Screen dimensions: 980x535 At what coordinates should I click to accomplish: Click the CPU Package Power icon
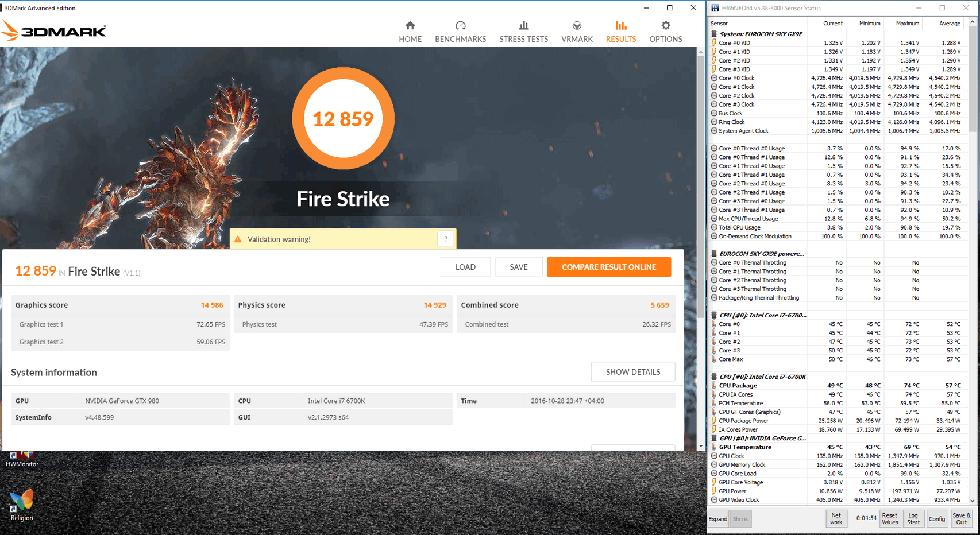click(714, 421)
